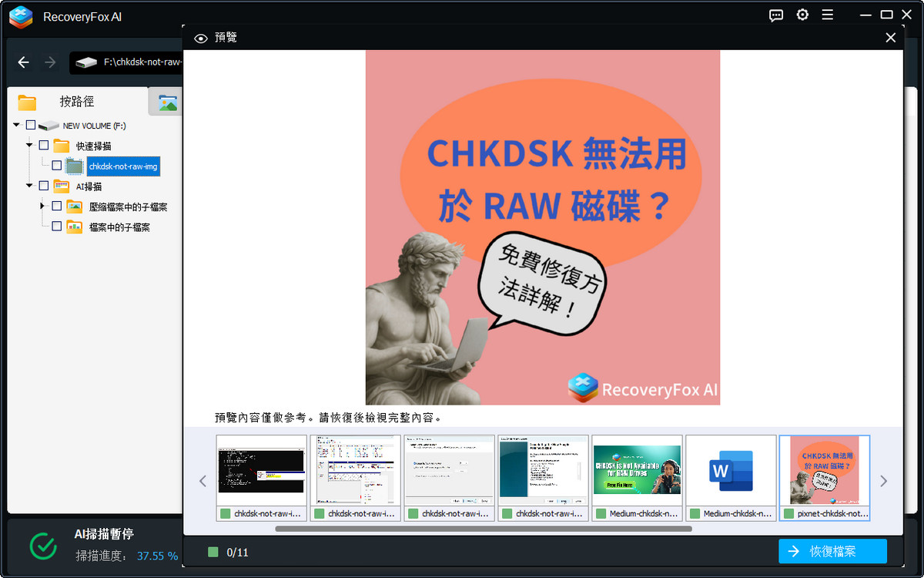Click the chkdsk-not-raw-img folder icon in tree
Image resolution: width=924 pixels, height=578 pixels.
[75, 166]
